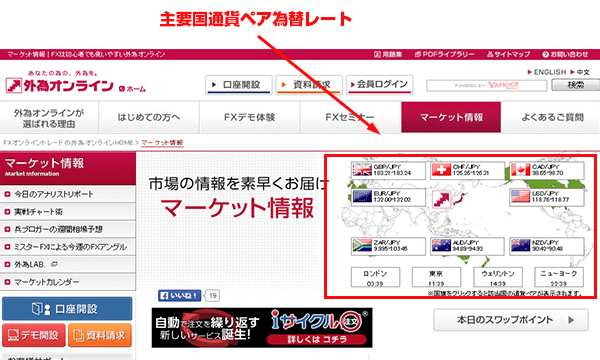
Task: Click the 東京 time box
Action: pyautogui.click(x=436, y=277)
